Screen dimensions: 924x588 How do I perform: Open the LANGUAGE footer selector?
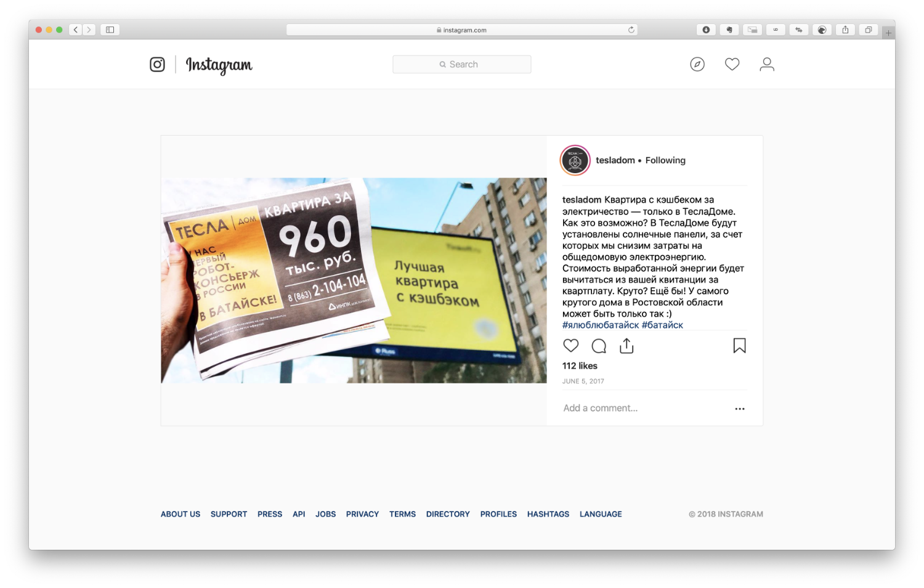pos(601,514)
